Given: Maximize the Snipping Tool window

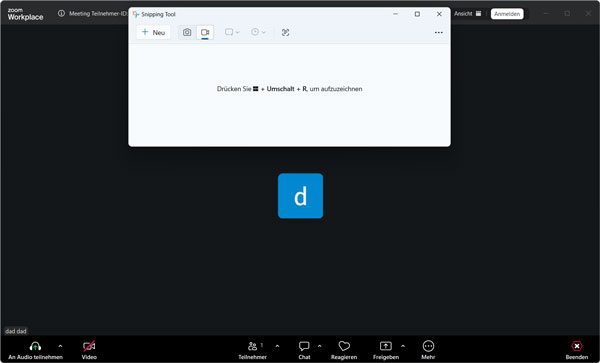Looking at the screenshot, I should [417, 14].
